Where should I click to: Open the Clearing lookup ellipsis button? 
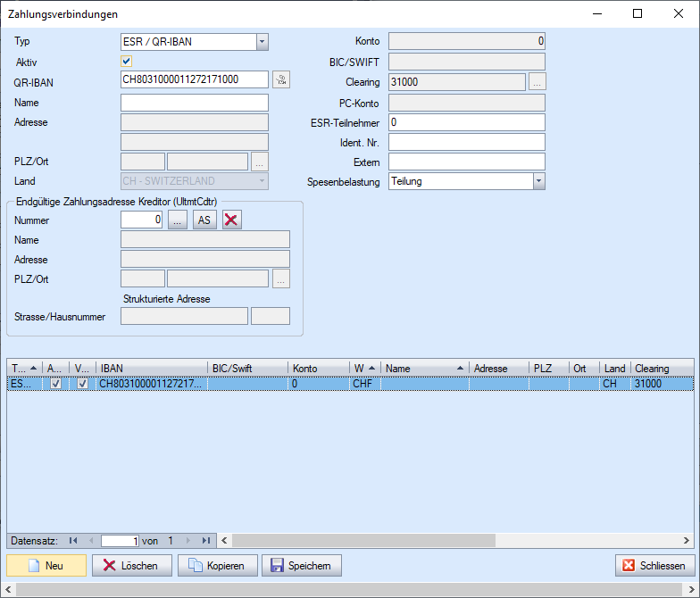pyautogui.click(x=537, y=82)
